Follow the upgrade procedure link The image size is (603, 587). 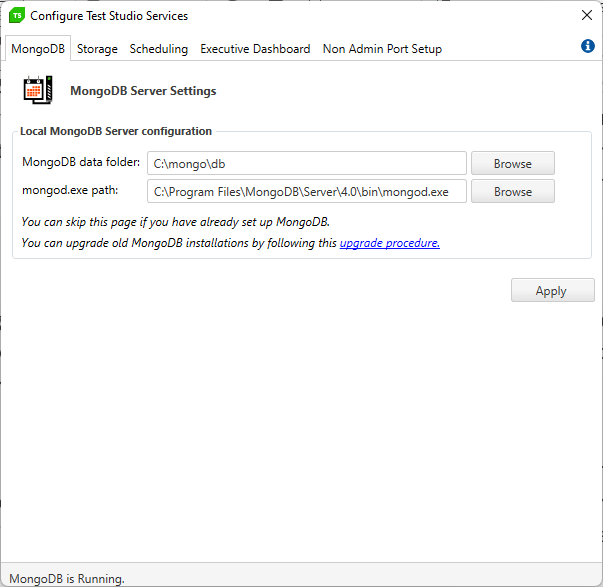(390, 243)
